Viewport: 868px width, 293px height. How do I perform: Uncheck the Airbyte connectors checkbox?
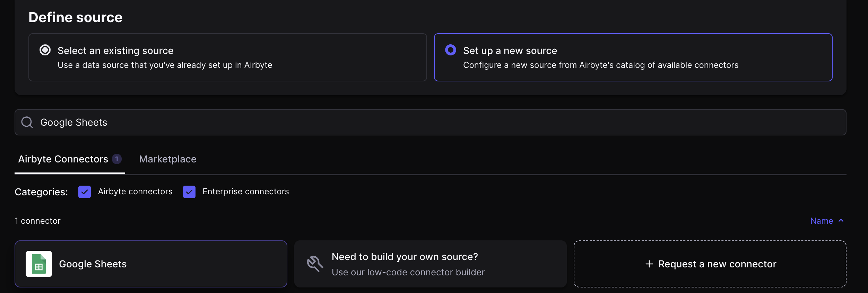pos(85,192)
